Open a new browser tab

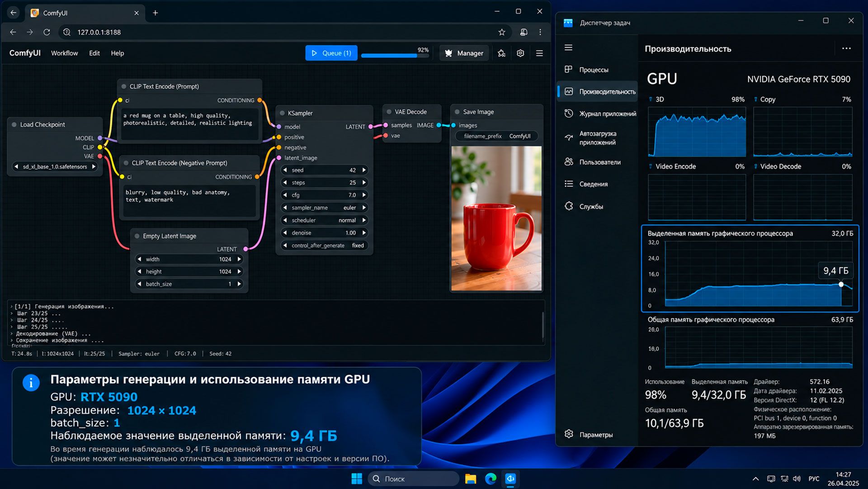pos(155,13)
